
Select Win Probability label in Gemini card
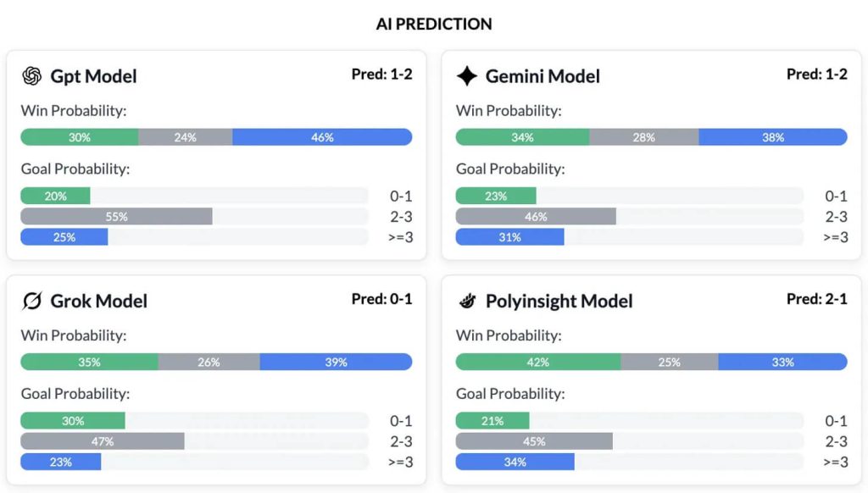pyautogui.click(x=509, y=110)
